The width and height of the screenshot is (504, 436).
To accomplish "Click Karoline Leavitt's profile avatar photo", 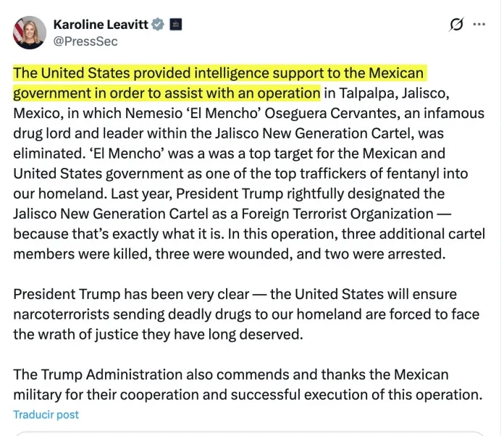I will pos(30,33).
